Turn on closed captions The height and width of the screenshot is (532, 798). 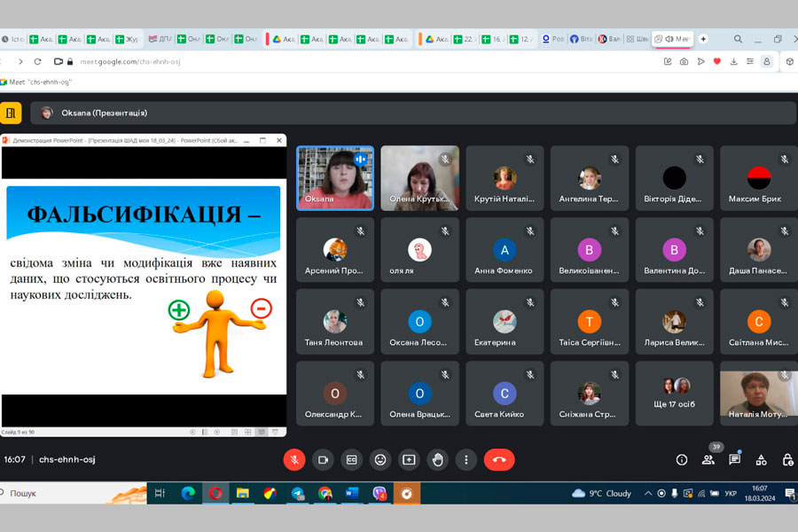pyautogui.click(x=352, y=459)
